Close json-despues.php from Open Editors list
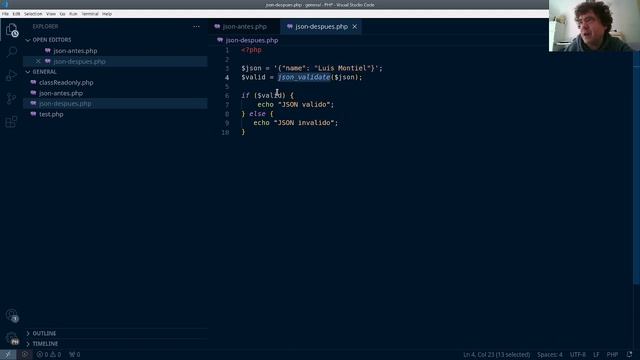 [x=38, y=61]
